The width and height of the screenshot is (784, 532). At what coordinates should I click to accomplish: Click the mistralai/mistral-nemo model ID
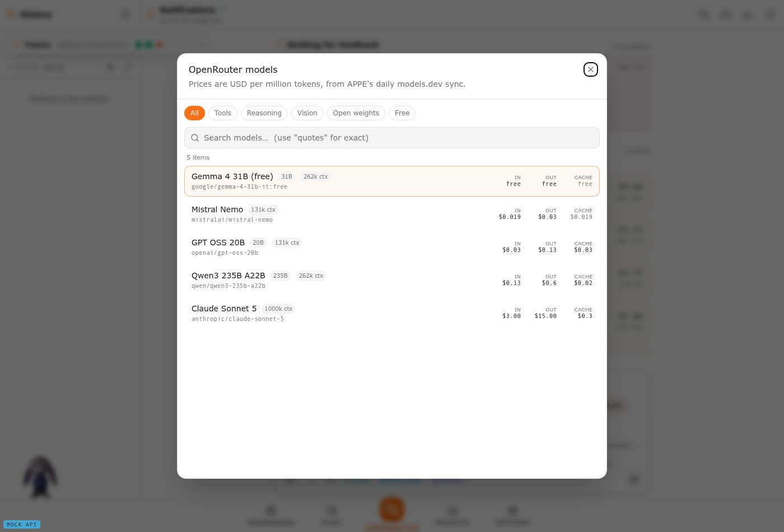click(232, 220)
